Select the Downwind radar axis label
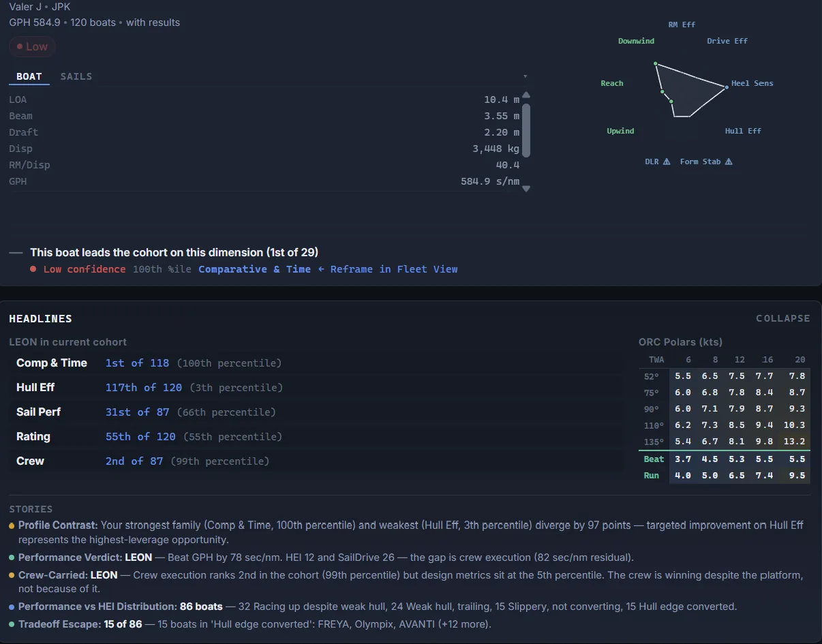Screen dimensions: 822x644 pyautogui.click(x=636, y=41)
